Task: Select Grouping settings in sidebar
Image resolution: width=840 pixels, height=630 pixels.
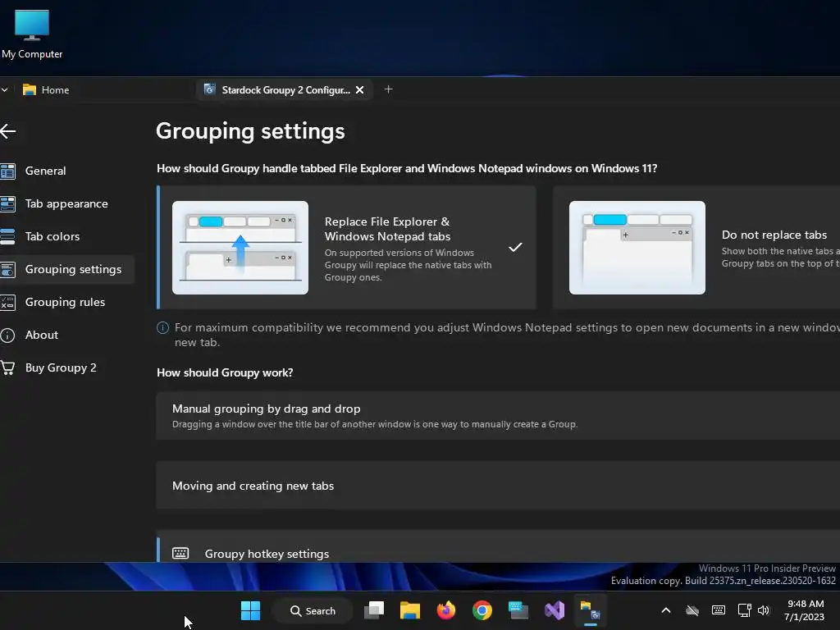Action: point(66,269)
